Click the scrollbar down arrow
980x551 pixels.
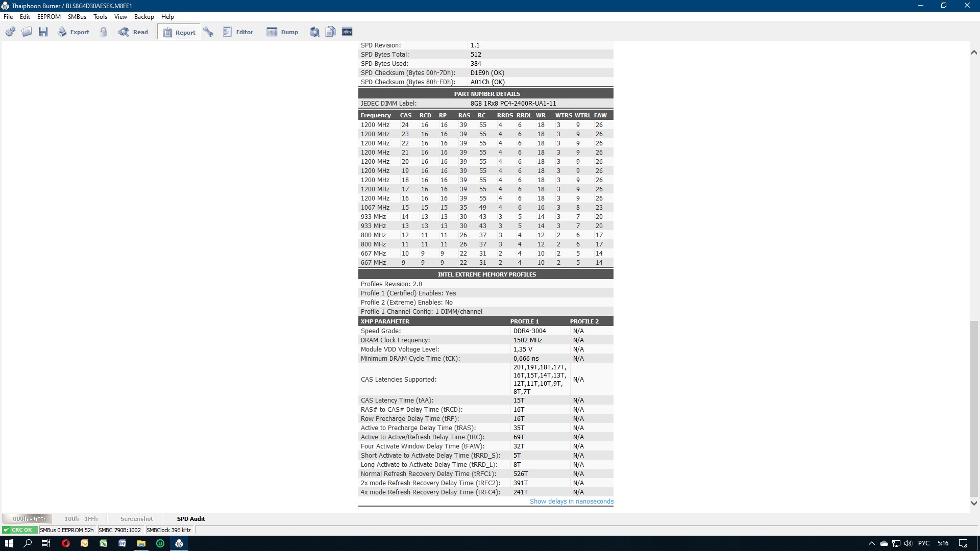974,503
